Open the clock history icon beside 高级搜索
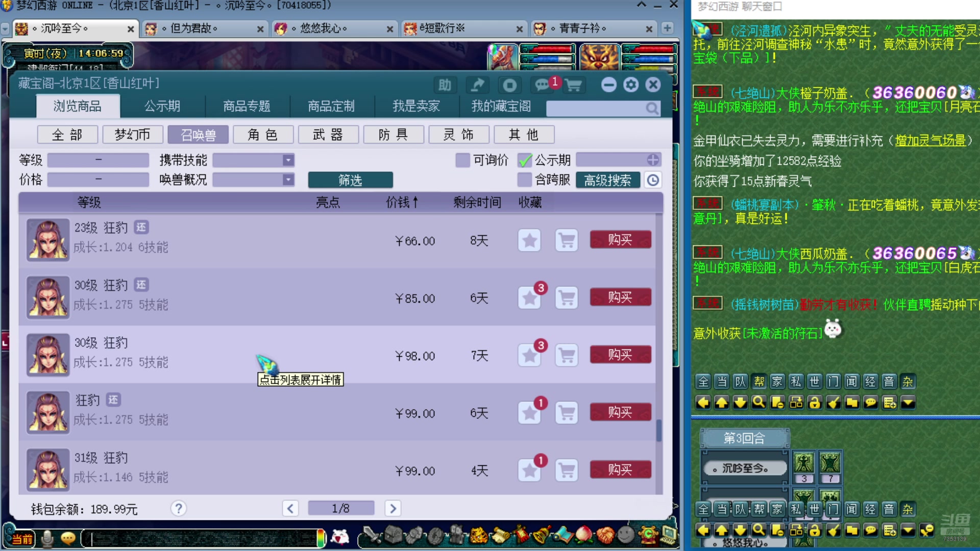This screenshot has height=551, width=980. pyautogui.click(x=653, y=180)
